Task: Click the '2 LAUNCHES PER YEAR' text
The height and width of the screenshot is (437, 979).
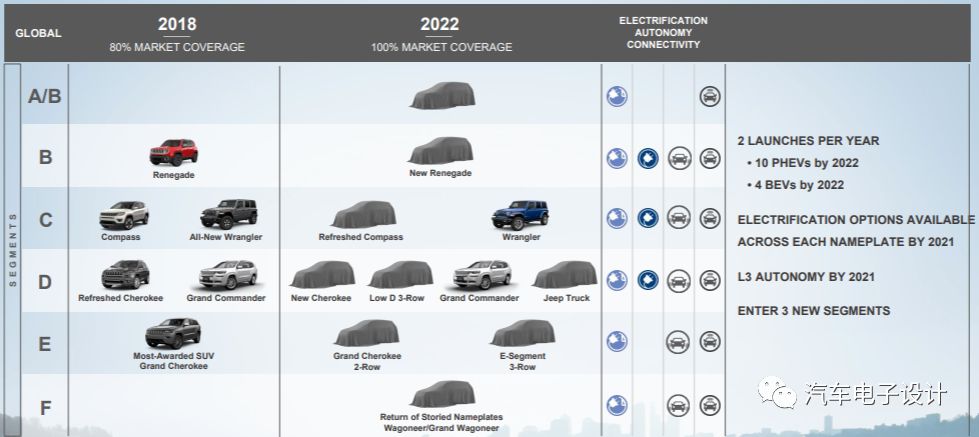Action: pyautogui.click(x=808, y=141)
